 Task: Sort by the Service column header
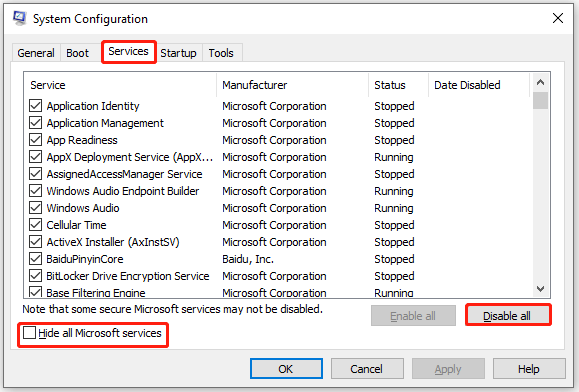click(120, 85)
